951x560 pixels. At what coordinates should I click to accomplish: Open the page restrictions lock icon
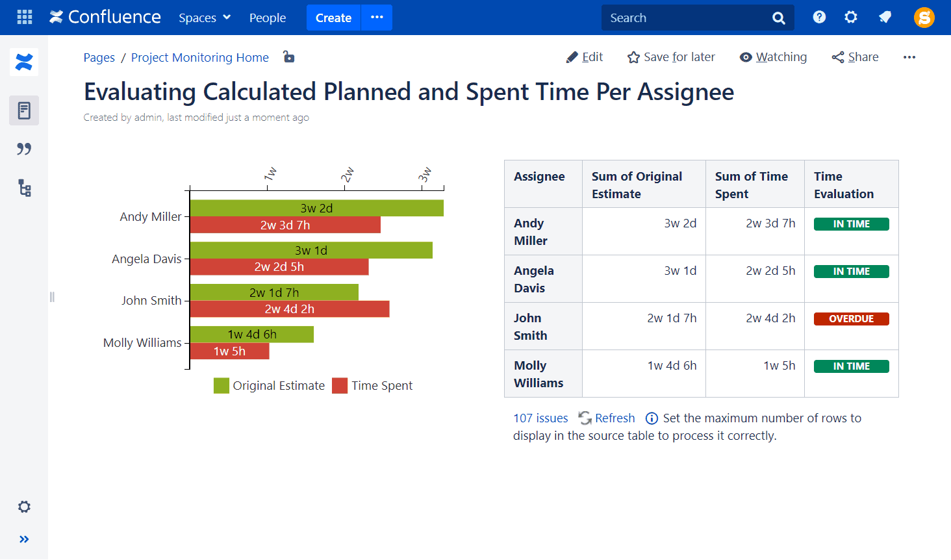click(x=289, y=57)
